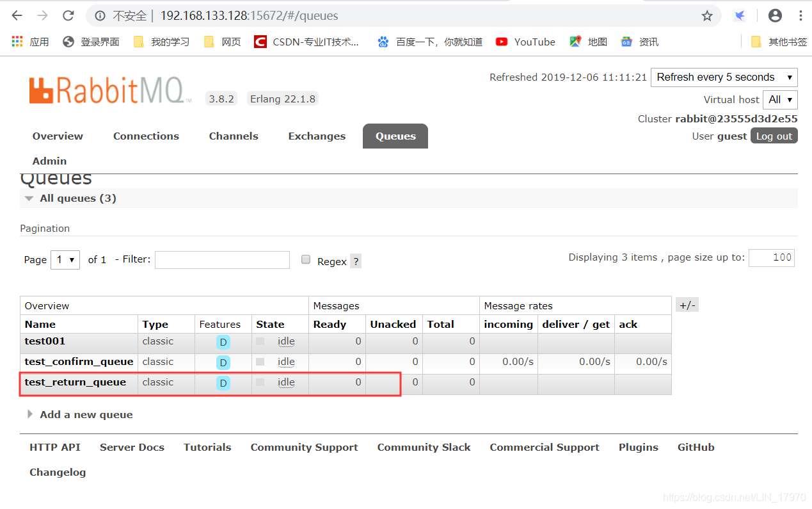The image size is (812, 509).
Task: Click the Regex help question mark
Action: (x=356, y=261)
